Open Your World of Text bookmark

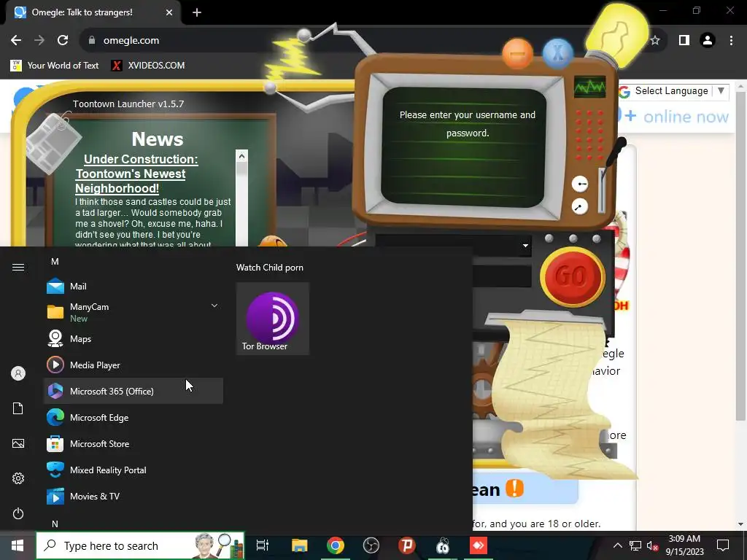click(55, 65)
